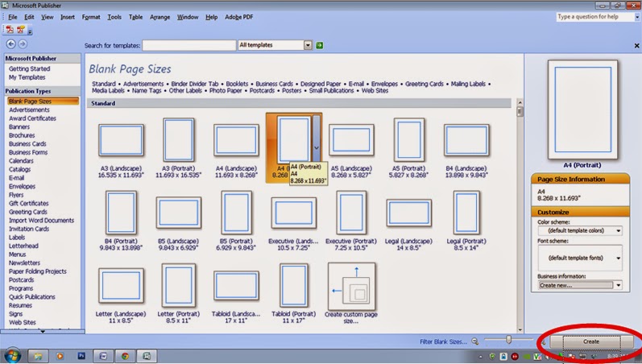Select Tabloid (Landscape) page thumbnail

[236, 285]
